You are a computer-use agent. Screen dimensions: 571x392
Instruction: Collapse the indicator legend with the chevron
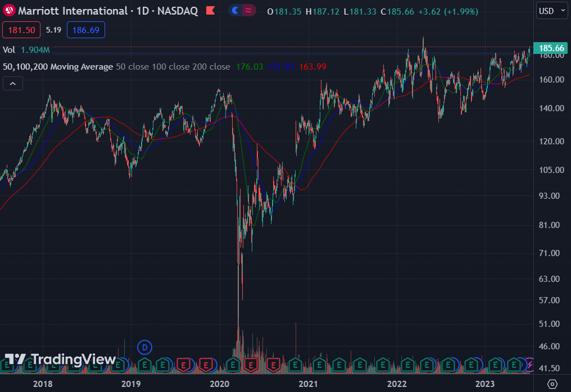[x=13, y=84]
